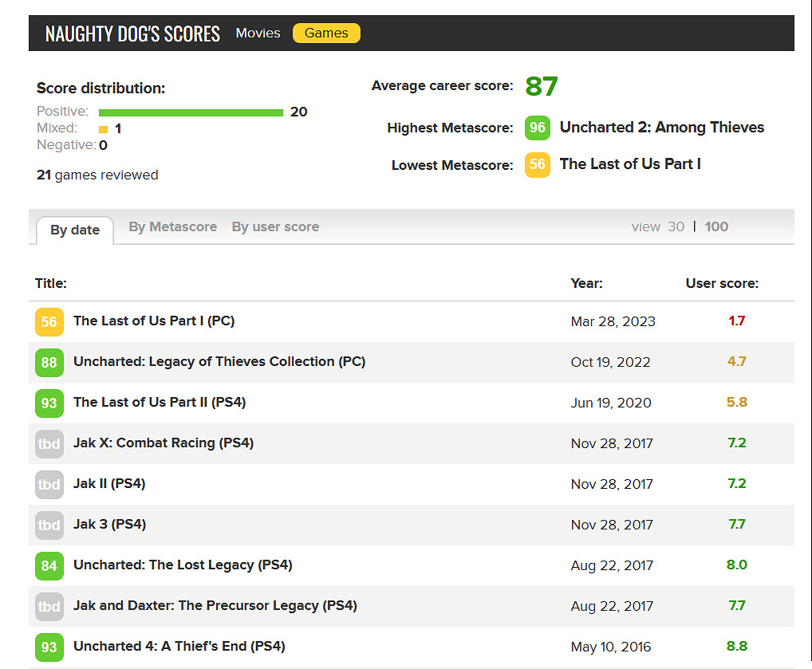This screenshot has height=669, width=812.
Task: Click the green Positive score distribution bar
Action: (x=191, y=112)
